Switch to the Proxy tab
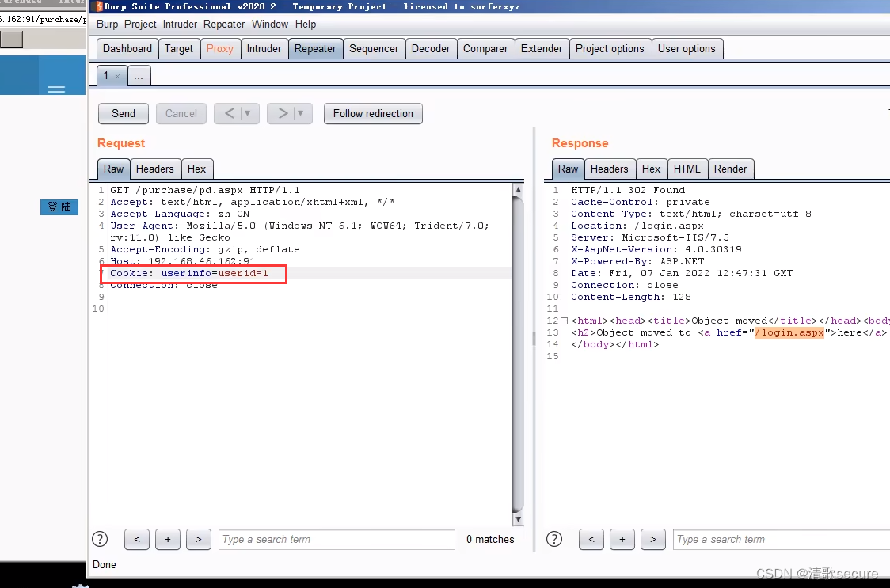The height and width of the screenshot is (588, 890). pyautogui.click(x=219, y=49)
